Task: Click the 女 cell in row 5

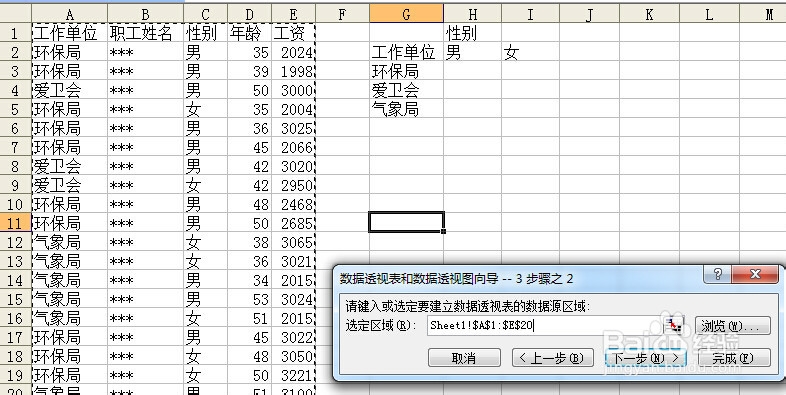Action: pos(206,109)
